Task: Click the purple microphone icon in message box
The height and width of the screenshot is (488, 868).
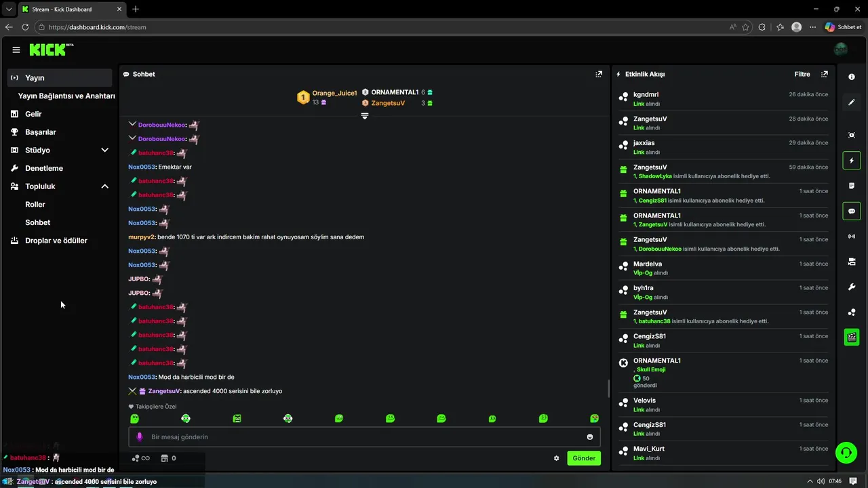Action: [140, 437]
